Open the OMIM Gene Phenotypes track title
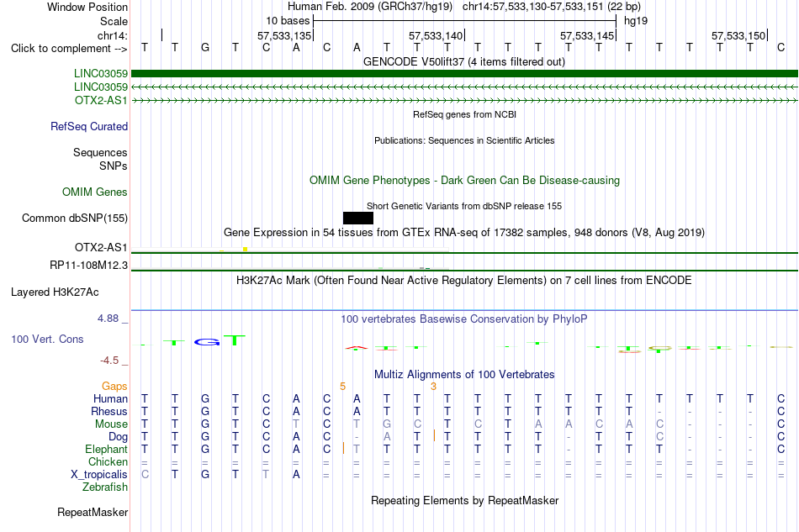 point(464,180)
